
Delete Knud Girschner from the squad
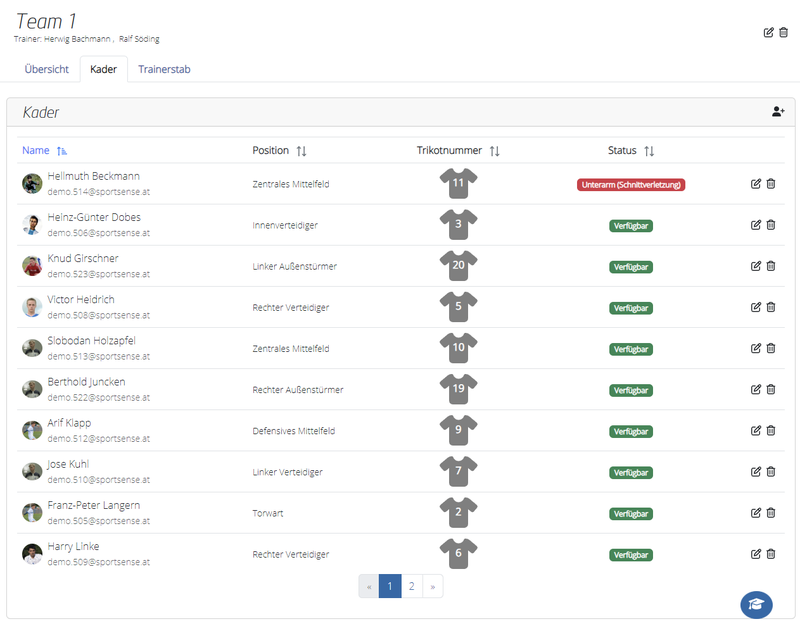pyautogui.click(x=771, y=266)
